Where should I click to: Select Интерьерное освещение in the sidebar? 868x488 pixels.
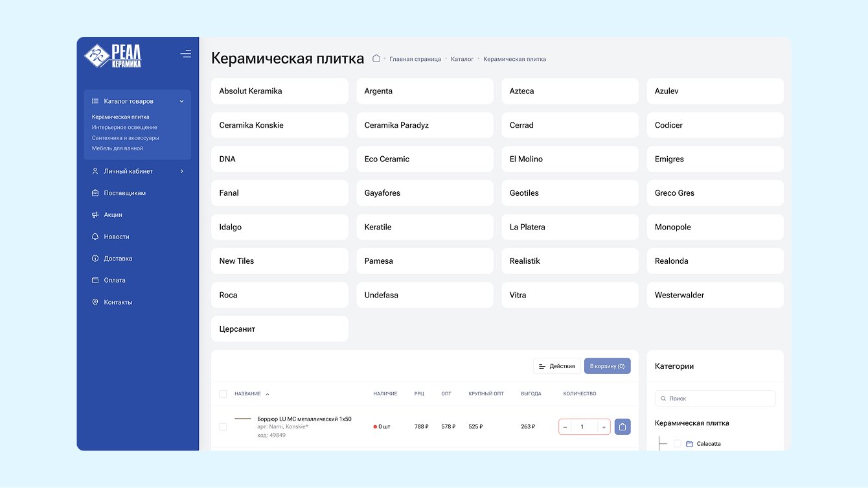point(124,128)
